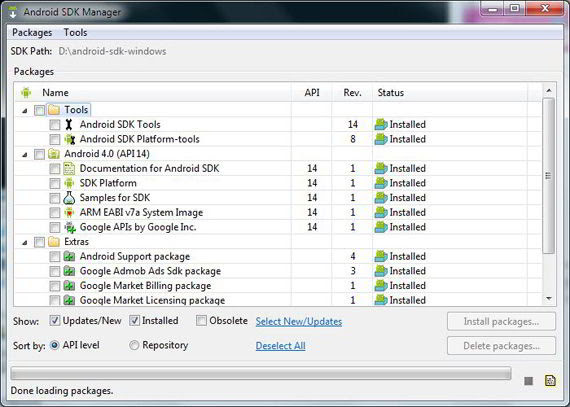
Task: Click the Install packages... button
Action: click(501, 322)
